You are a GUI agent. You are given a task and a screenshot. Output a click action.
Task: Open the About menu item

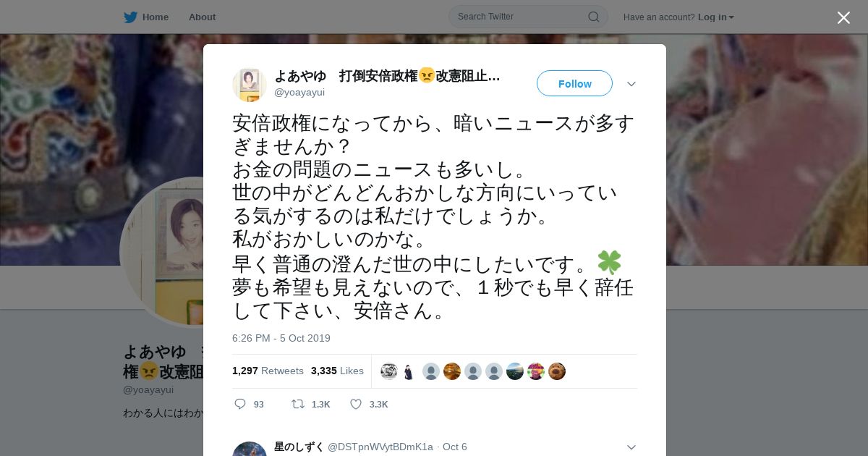[202, 17]
